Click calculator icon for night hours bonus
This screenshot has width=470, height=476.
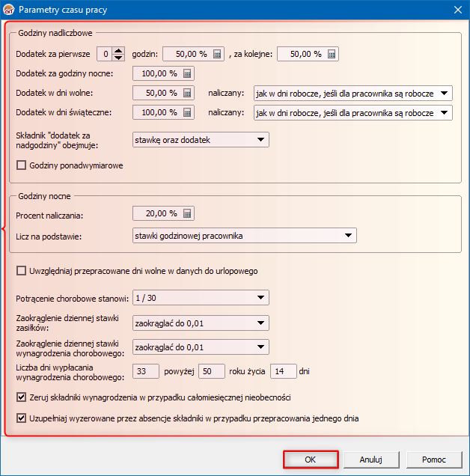(187, 73)
